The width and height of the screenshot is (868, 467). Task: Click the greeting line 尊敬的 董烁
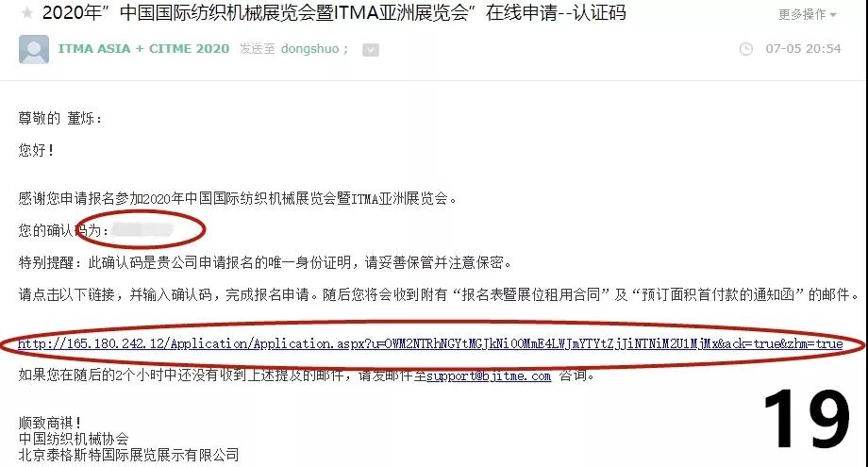60,119
